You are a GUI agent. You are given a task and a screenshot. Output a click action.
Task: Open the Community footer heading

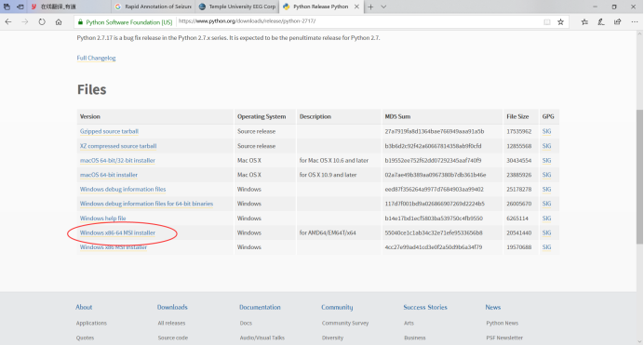(x=337, y=307)
